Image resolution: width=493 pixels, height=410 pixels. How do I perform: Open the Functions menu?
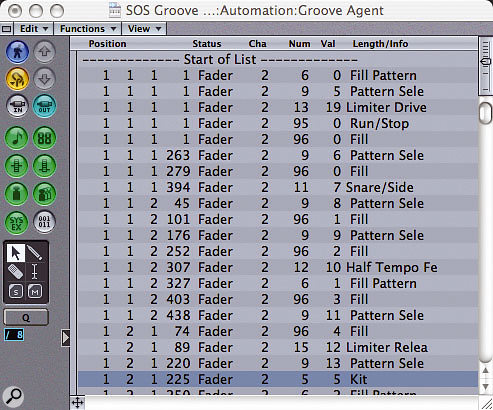(x=88, y=29)
